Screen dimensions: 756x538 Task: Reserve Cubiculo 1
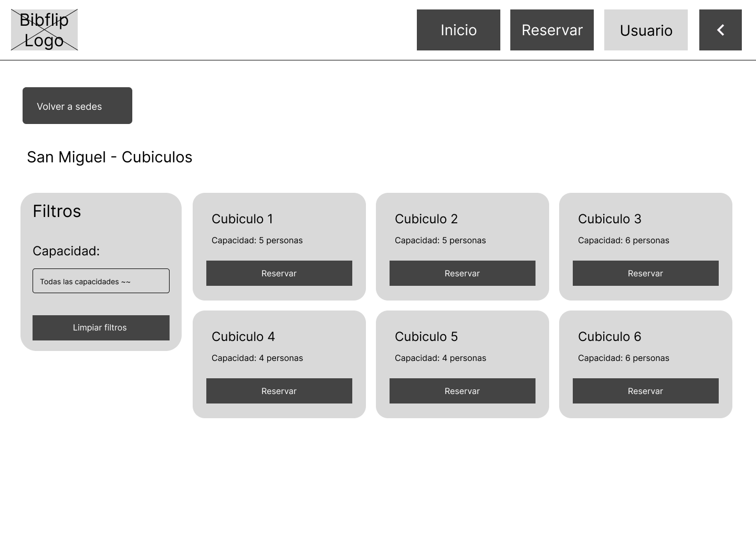click(279, 273)
